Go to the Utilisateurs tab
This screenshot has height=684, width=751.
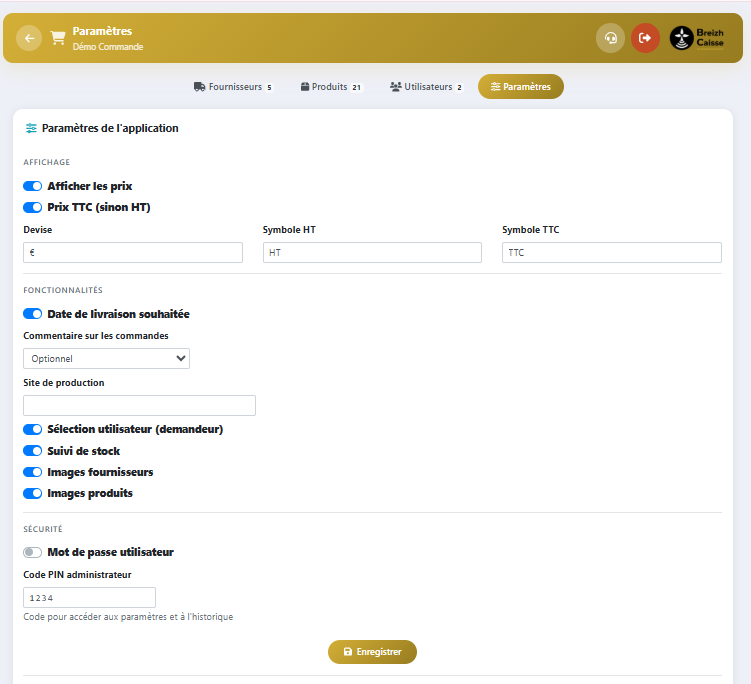(x=426, y=87)
